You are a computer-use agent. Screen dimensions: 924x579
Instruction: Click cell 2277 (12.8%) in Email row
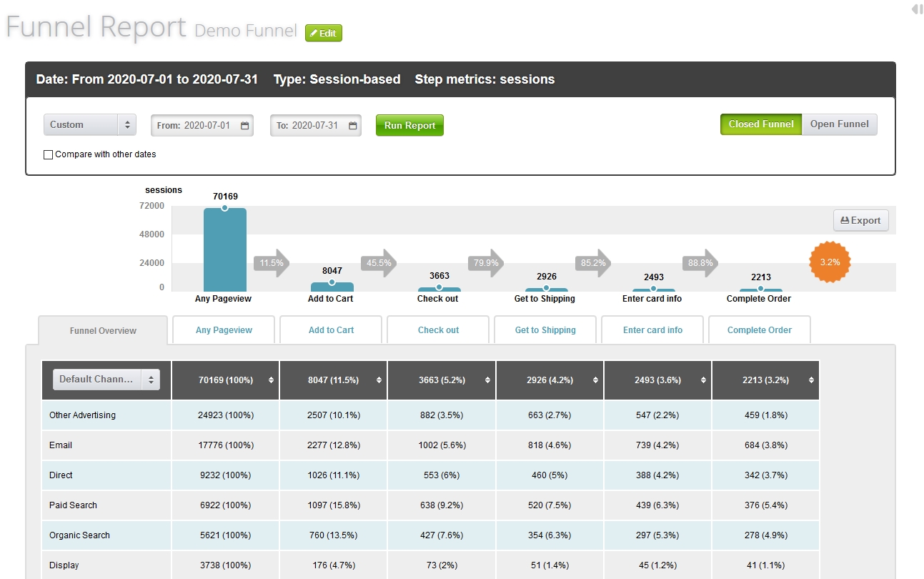point(333,445)
